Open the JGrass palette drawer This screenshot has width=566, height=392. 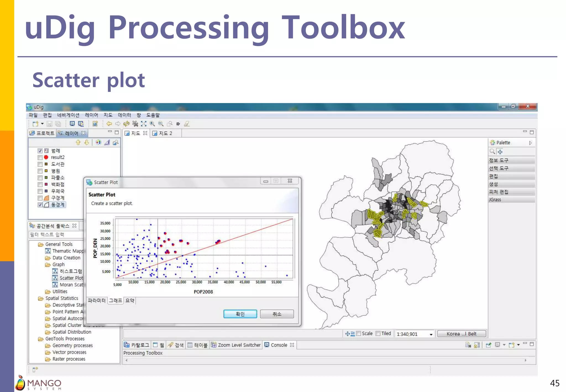(512, 200)
